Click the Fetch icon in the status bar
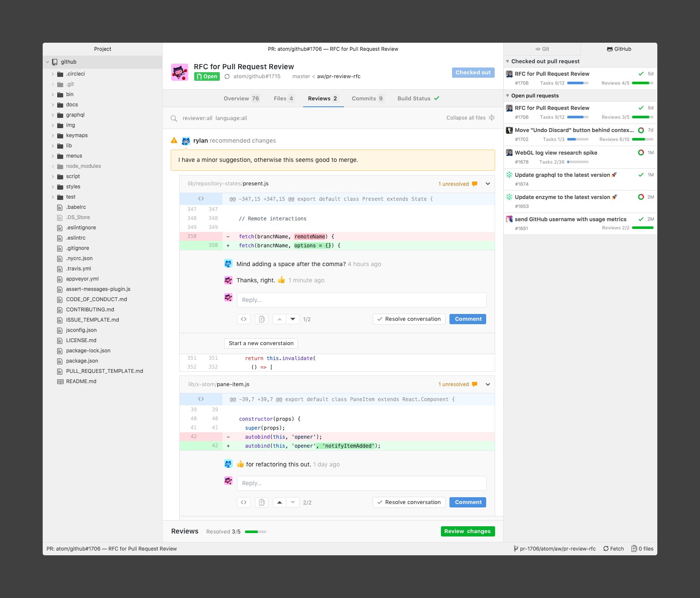Image resolution: width=700 pixels, height=598 pixels. 606,548
